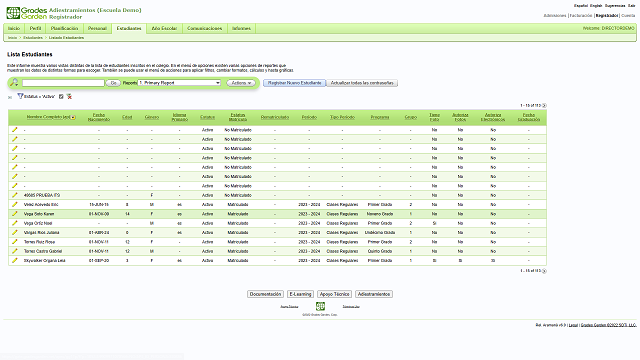Edit Torres Castro Gabriel using the pencil icon
This screenshot has width=640, height=360.
15,251
